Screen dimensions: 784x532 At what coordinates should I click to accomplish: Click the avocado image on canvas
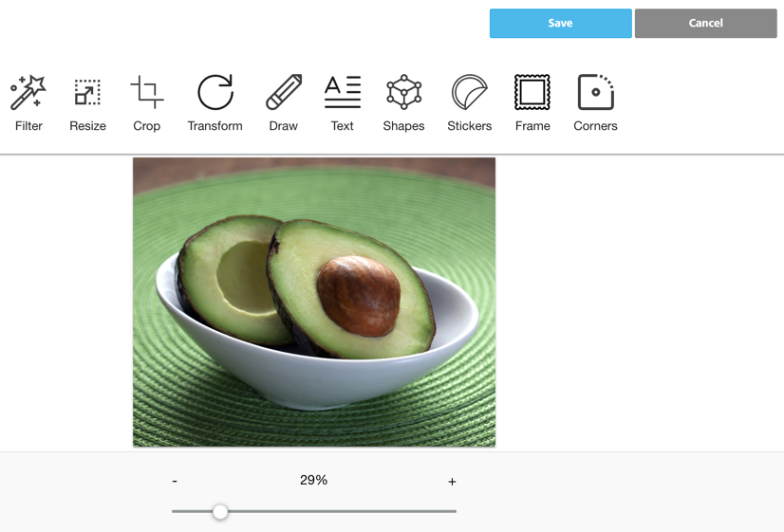tap(314, 302)
